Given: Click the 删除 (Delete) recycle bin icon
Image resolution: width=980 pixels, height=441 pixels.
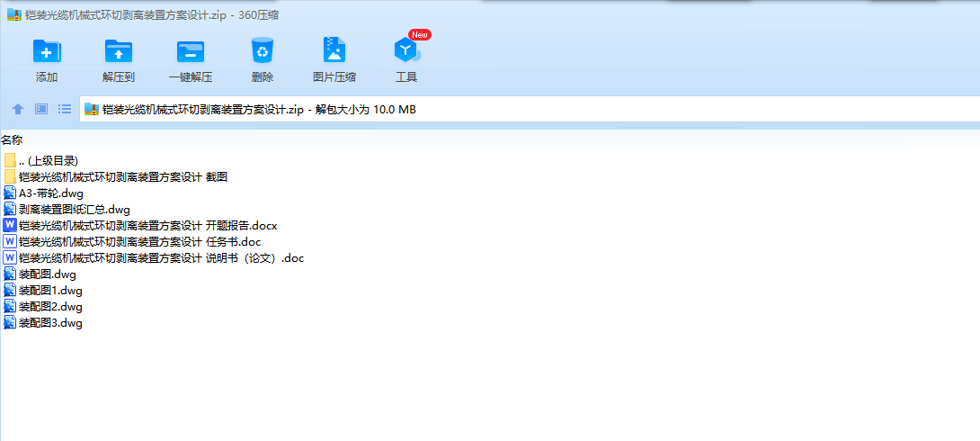Looking at the screenshot, I should (x=263, y=50).
